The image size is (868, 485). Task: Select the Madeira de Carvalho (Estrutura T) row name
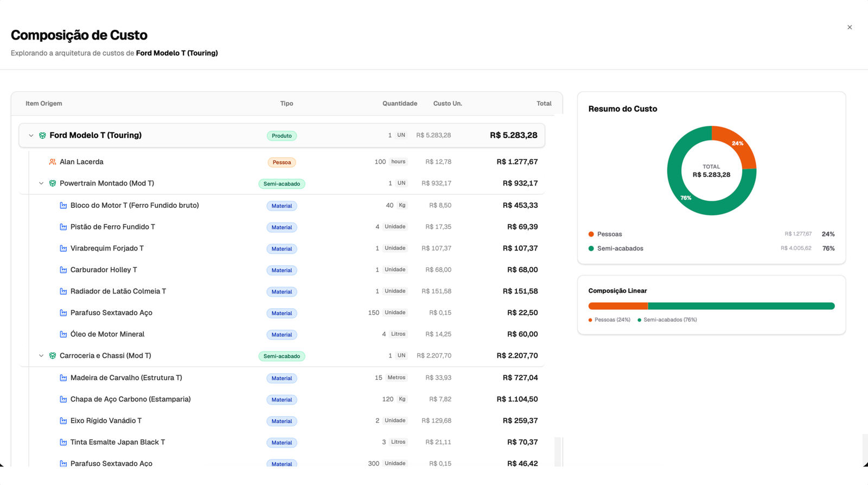126,378
